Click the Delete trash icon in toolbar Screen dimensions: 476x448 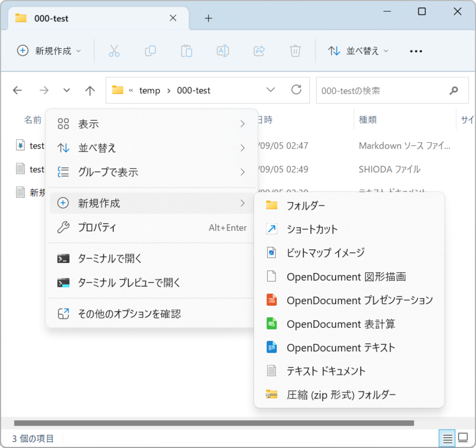(x=295, y=51)
